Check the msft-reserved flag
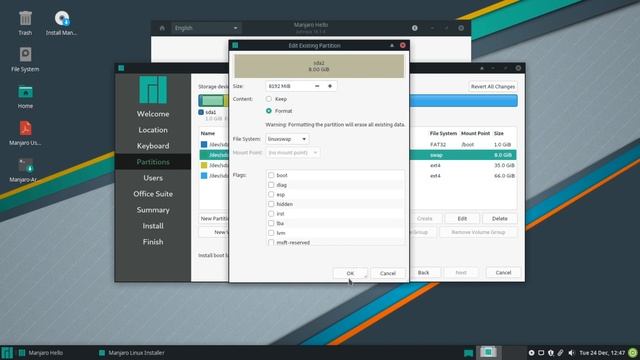This screenshot has height=360, width=640. pyautogui.click(x=271, y=242)
